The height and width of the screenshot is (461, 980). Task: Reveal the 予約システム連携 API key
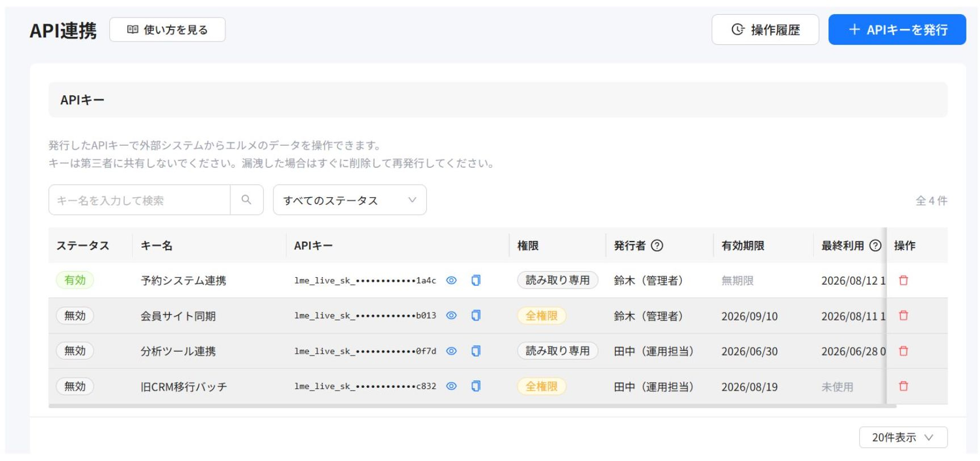[451, 280]
